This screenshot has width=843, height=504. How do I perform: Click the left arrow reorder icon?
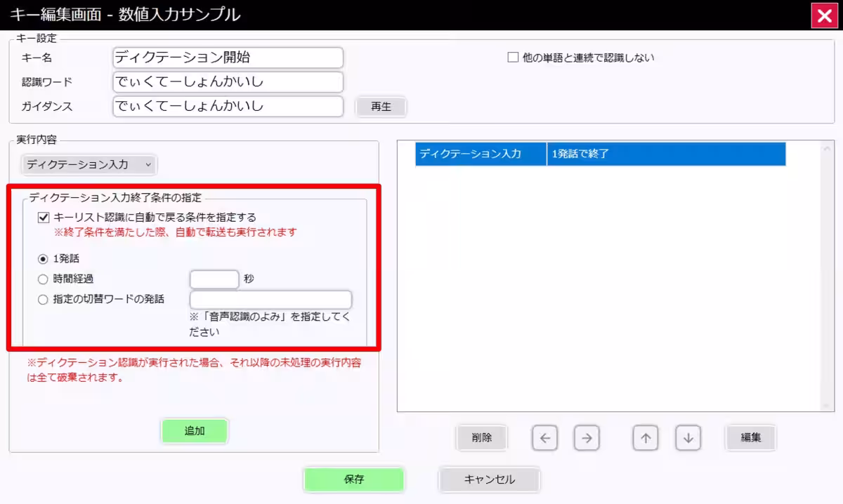point(544,438)
